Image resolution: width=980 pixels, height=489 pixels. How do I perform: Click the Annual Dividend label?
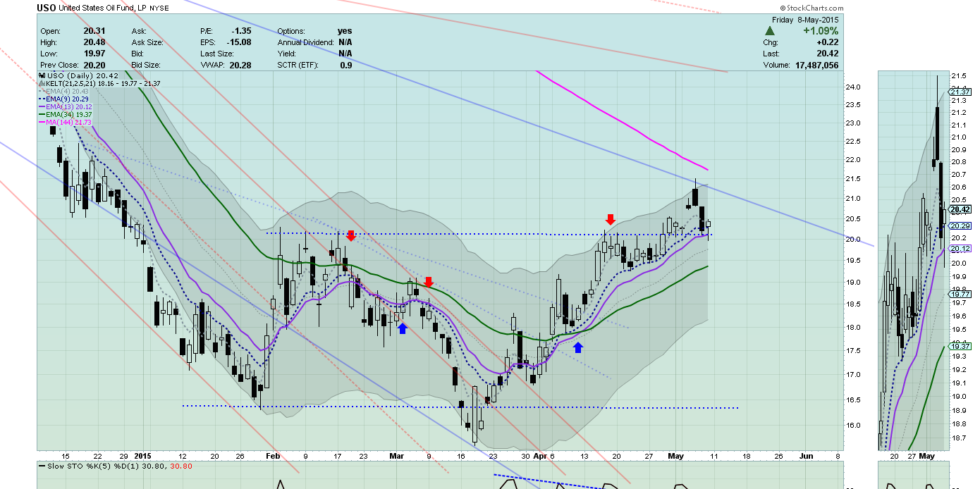(x=305, y=42)
